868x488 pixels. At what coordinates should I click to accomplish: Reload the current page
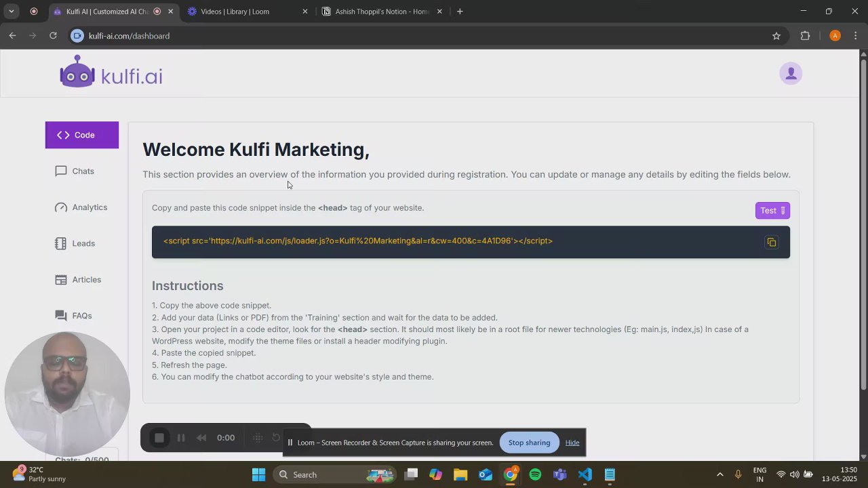pos(53,36)
